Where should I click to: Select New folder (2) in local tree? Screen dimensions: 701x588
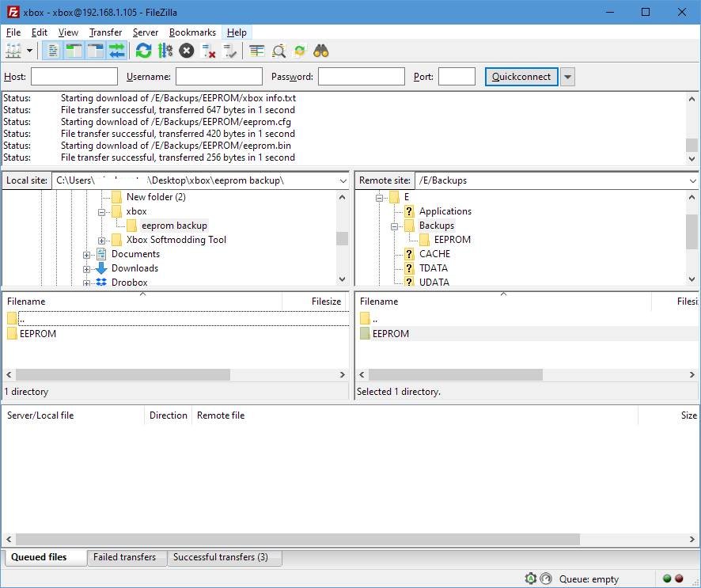(x=156, y=197)
